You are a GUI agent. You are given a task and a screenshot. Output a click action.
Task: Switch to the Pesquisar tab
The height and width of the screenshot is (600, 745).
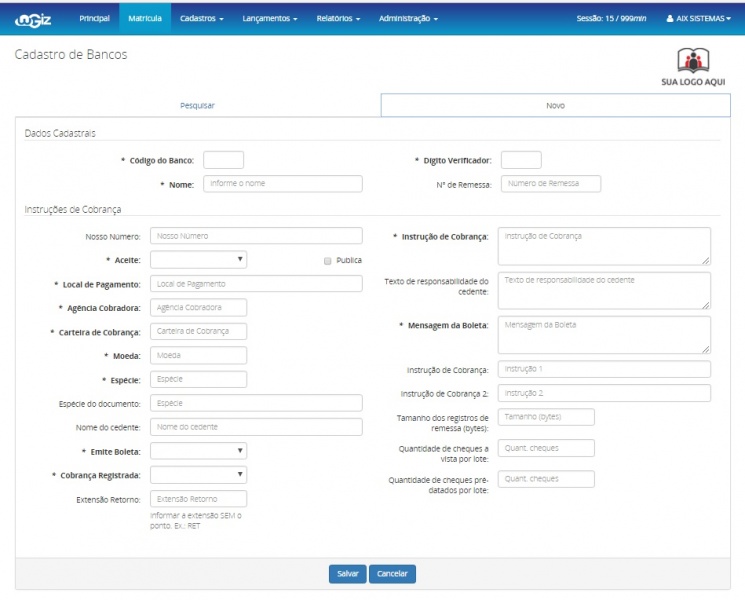tap(197, 105)
